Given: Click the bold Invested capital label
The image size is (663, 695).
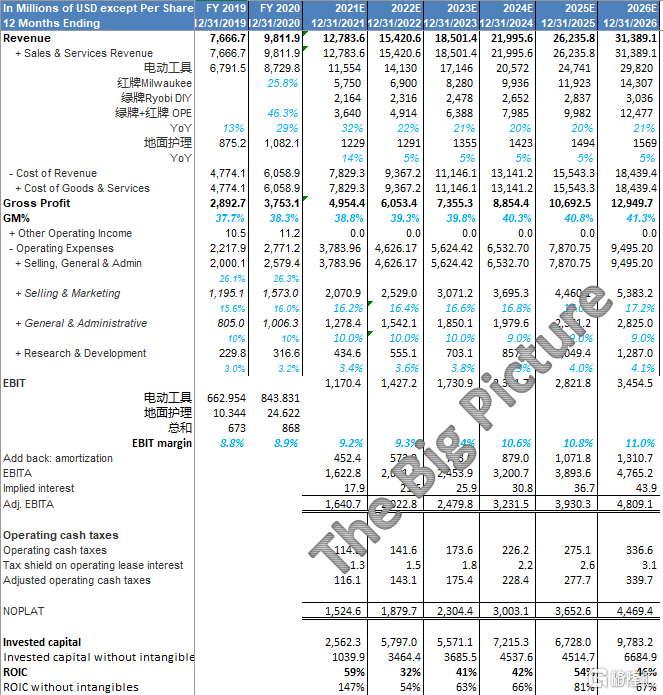Looking at the screenshot, I should coord(42,642).
